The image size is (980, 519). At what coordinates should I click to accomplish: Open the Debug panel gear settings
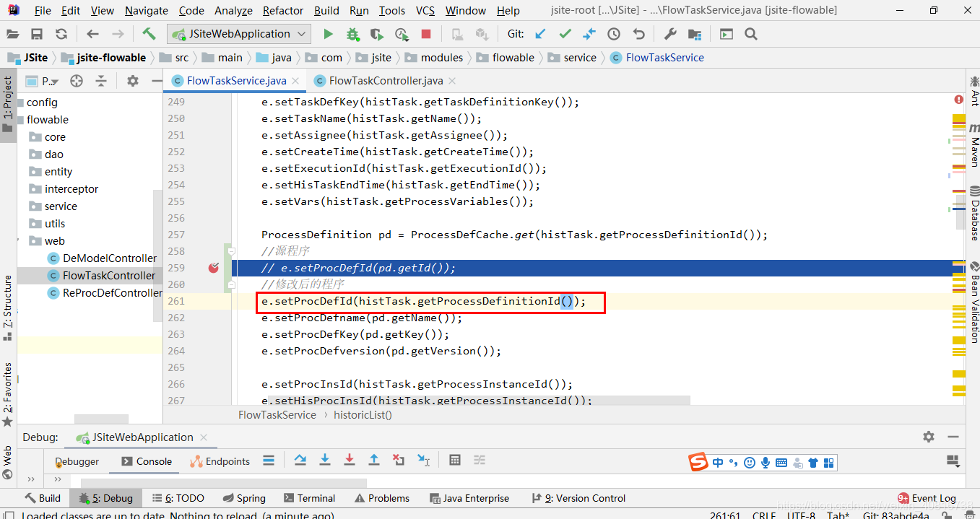[x=929, y=437]
